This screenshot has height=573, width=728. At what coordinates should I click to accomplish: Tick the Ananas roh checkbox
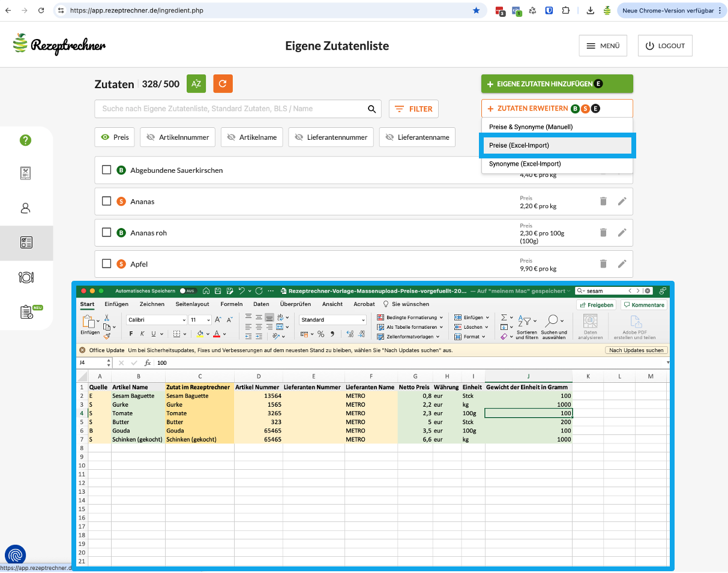point(106,233)
